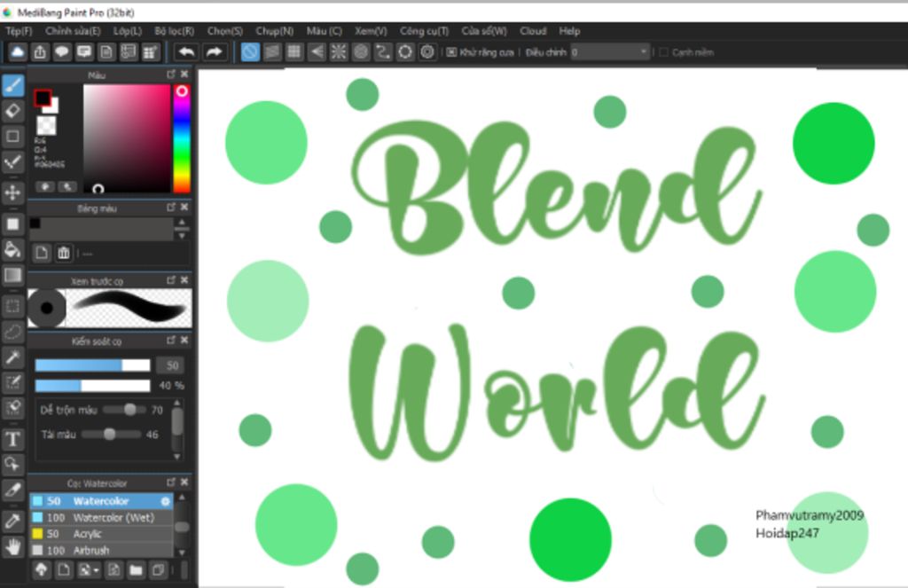The height and width of the screenshot is (588, 908).
Task: Close the Xem trước cọ panel
Action: tap(184, 280)
